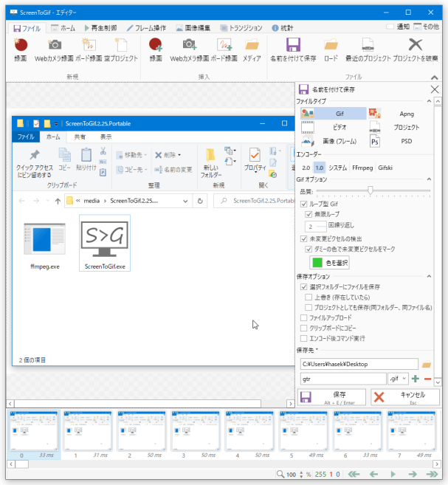Open 最近のプロジェクト list
The height and width of the screenshot is (485, 448).
(x=367, y=49)
